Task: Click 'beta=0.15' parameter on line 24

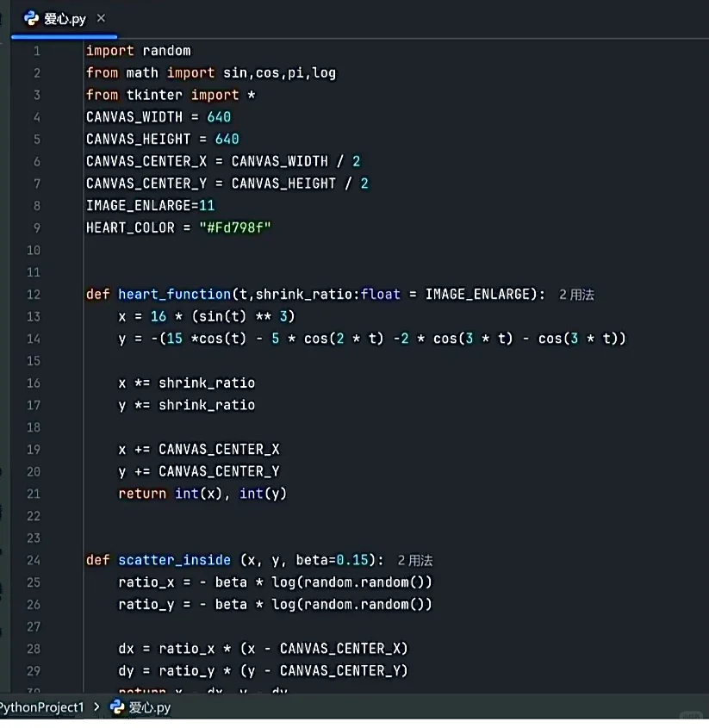Action: tap(332, 560)
